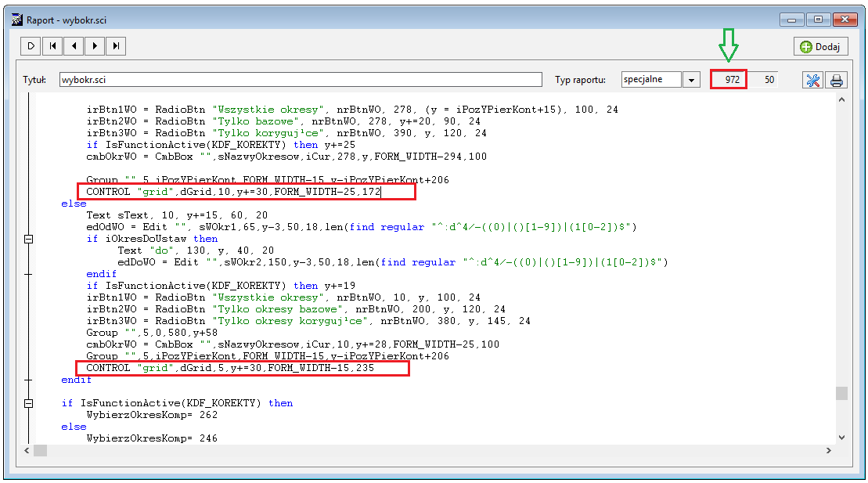Click the printer icon
This screenshot has height=483, width=868.
pos(837,81)
